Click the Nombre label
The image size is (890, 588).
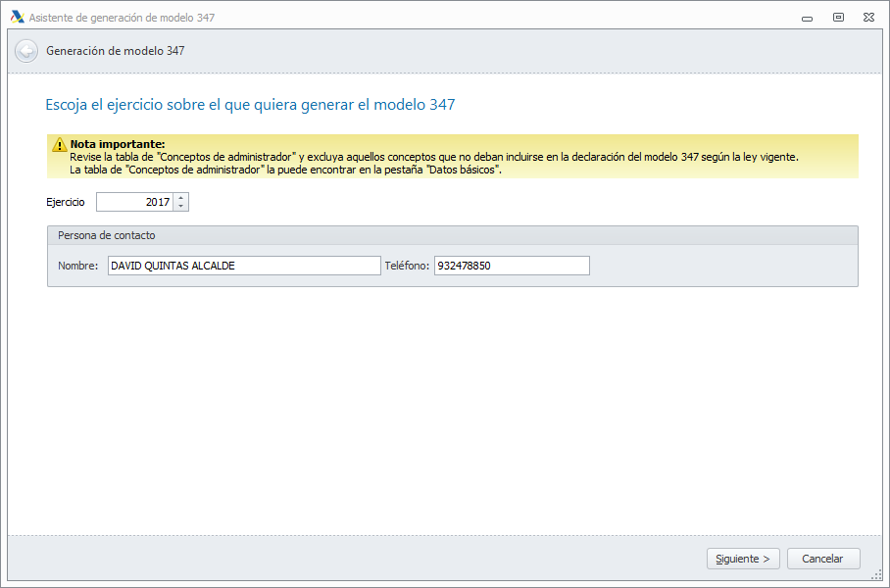tap(78, 266)
